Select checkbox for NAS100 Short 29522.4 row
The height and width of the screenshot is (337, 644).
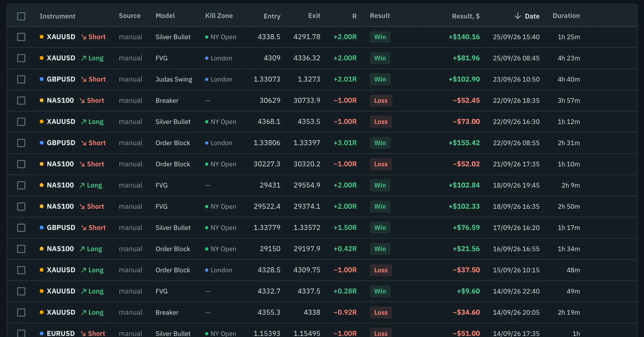tap(21, 206)
